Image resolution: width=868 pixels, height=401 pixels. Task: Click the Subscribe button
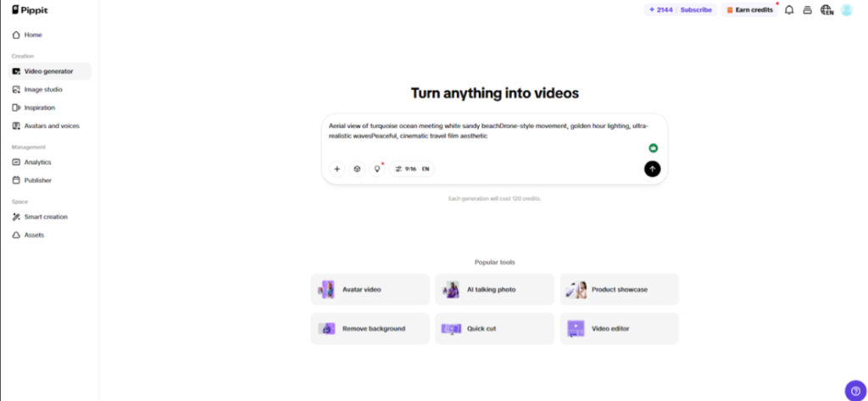(x=695, y=10)
